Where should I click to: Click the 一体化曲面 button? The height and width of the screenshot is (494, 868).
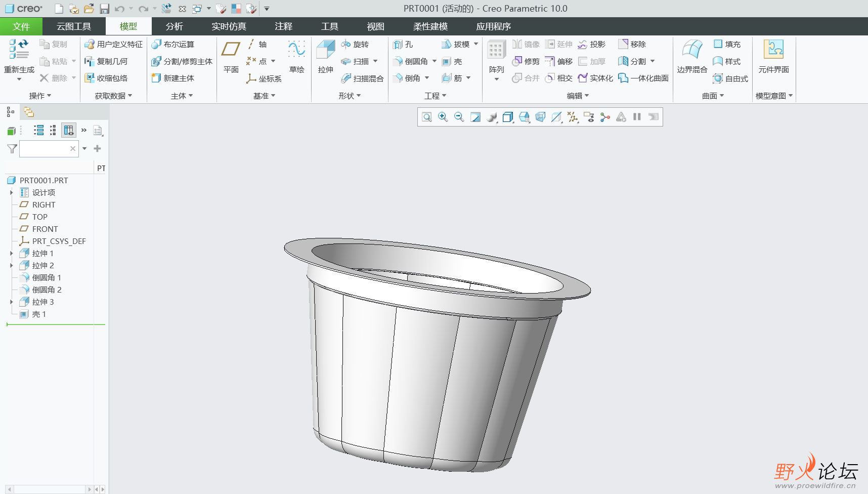click(643, 78)
